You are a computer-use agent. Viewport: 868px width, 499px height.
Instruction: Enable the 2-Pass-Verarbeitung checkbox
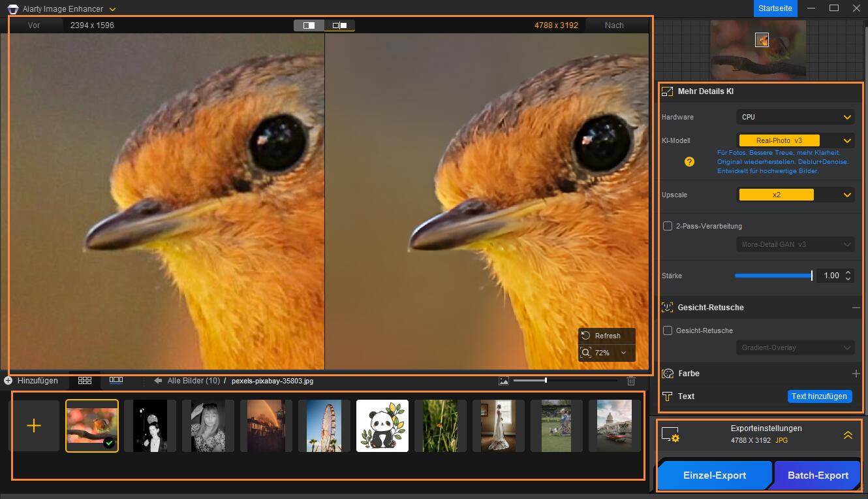[668, 226]
